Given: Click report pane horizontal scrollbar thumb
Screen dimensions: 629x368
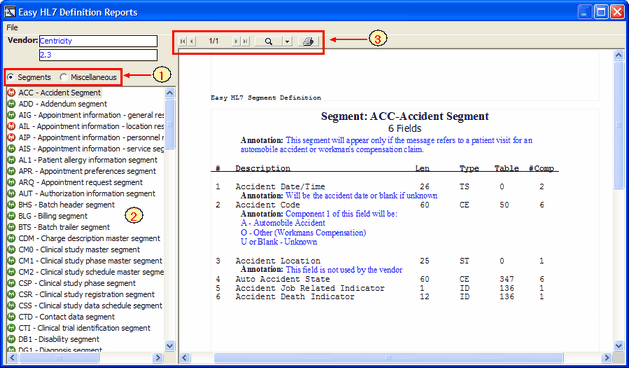Looking at the screenshot, I should [388, 358].
